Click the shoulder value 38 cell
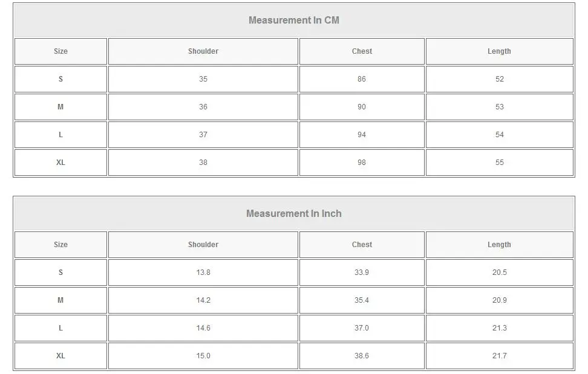The height and width of the screenshot is (374, 588). [203, 163]
